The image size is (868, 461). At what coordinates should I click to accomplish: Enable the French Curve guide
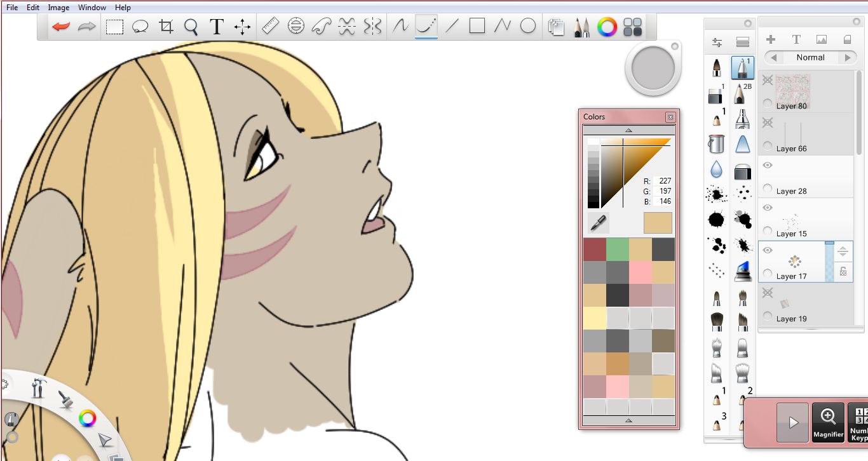pyautogui.click(x=322, y=27)
